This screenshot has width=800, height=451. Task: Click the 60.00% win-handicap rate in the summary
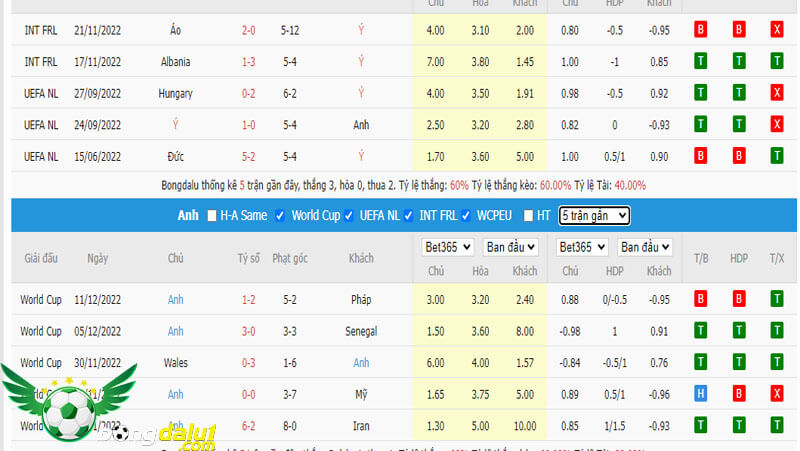(x=556, y=185)
